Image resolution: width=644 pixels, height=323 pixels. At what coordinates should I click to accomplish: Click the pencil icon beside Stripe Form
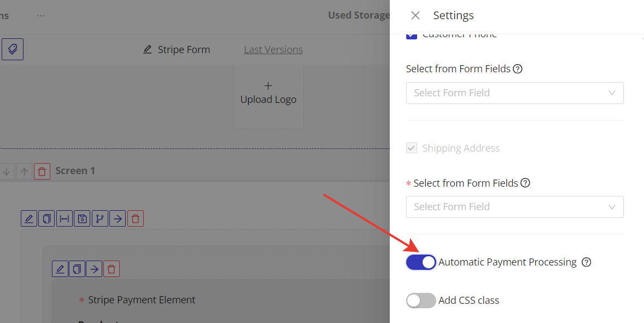point(148,49)
